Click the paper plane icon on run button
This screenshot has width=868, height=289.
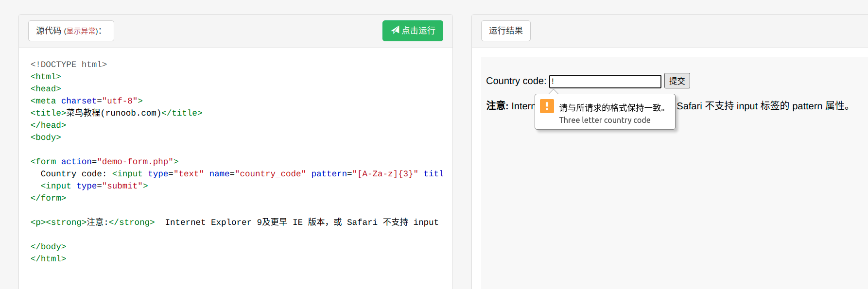pos(395,30)
